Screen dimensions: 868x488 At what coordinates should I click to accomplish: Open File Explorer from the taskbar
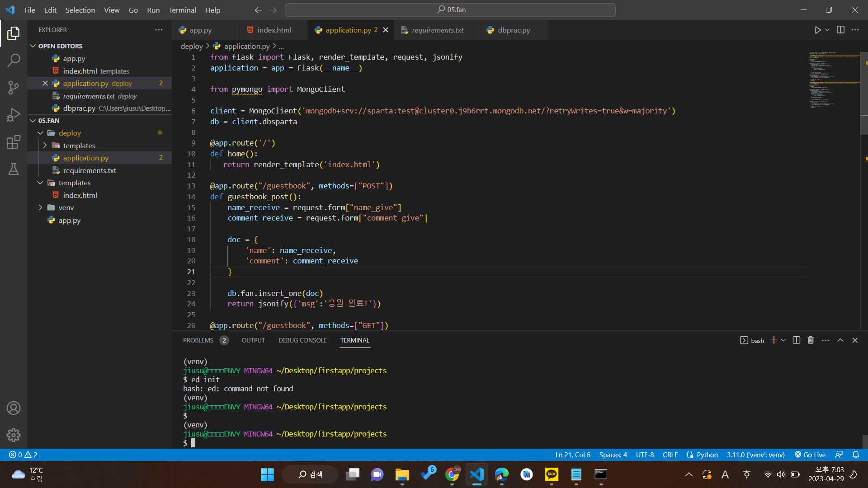[x=402, y=474]
